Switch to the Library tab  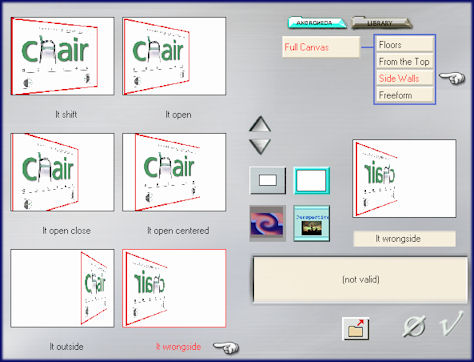[380, 23]
